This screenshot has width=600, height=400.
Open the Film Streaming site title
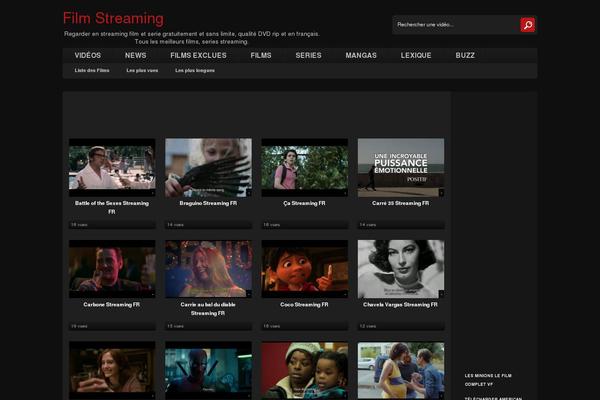tap(113, 18)
